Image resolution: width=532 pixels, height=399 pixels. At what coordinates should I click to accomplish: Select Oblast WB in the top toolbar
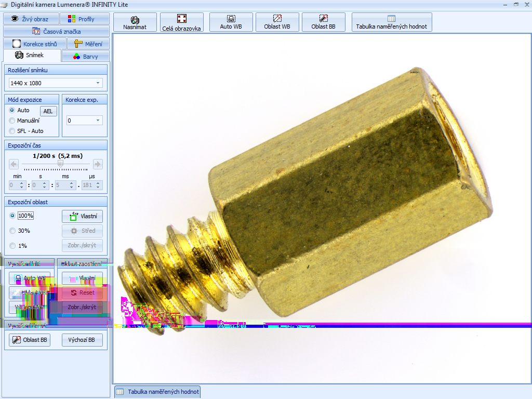tap(277, 22)
